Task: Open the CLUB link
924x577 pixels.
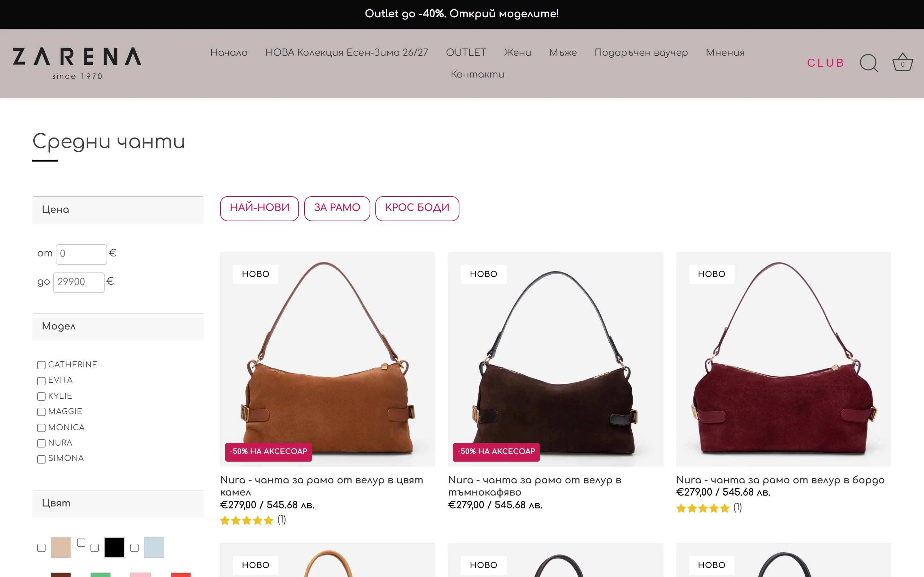Action: point(826,63)
